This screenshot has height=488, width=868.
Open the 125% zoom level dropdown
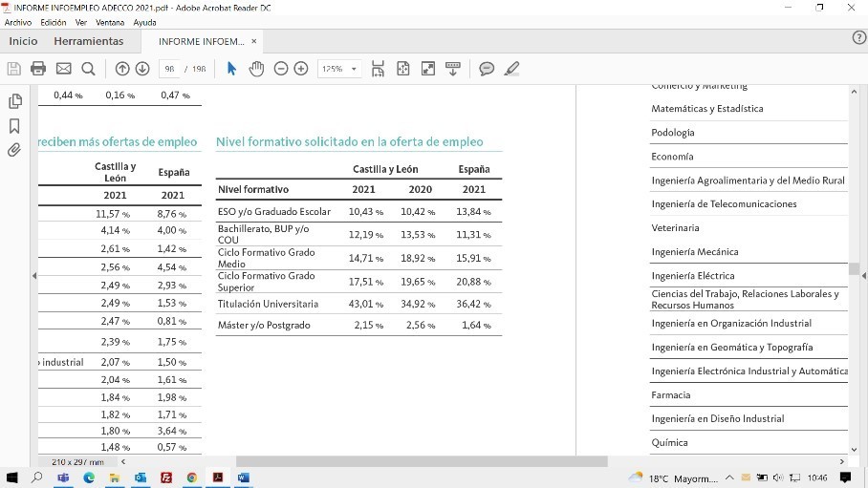point(339,69)
